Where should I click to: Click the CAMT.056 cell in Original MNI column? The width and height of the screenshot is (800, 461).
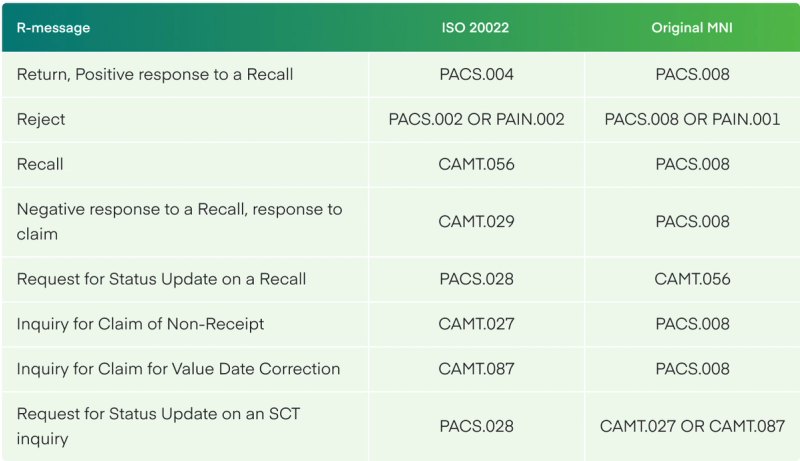(692, 279)
